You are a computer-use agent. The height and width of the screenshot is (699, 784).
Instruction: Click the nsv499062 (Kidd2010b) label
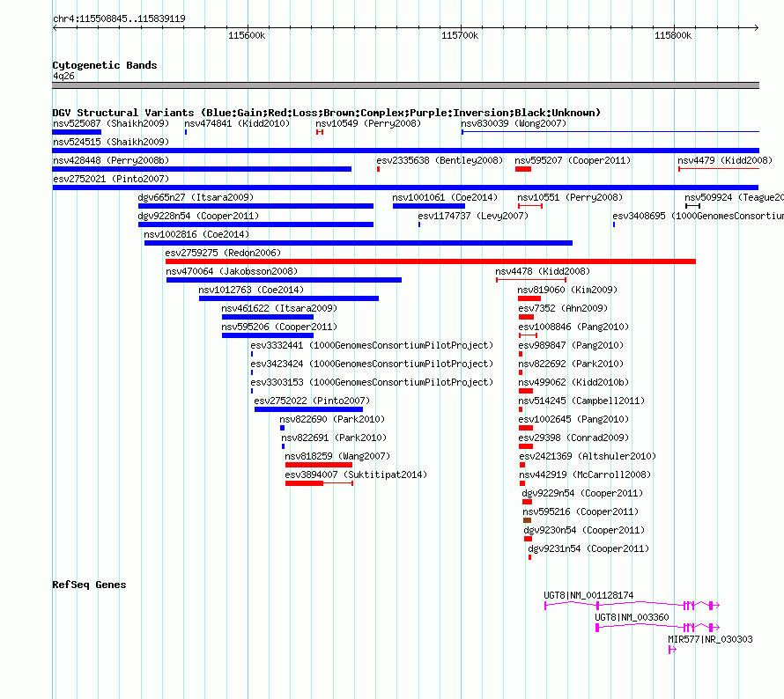coord(574,382)
